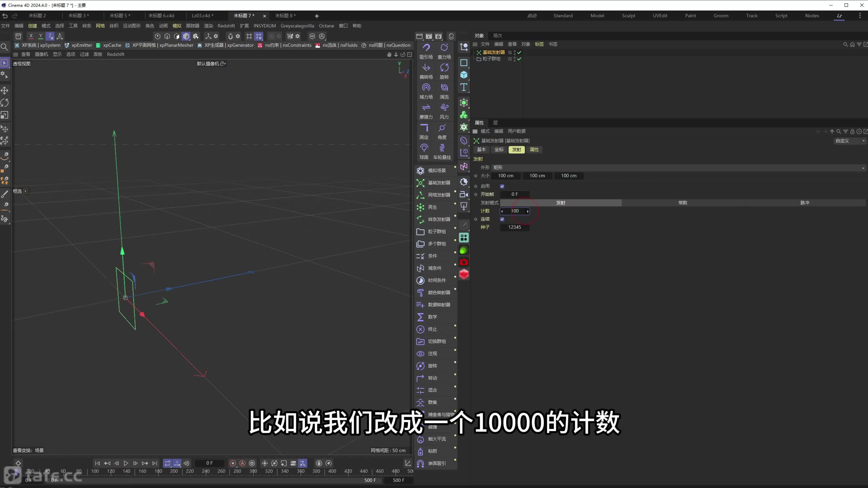
Task: Toggle enable checkmark for 粒子群组 object
Action: pos(519,59)
